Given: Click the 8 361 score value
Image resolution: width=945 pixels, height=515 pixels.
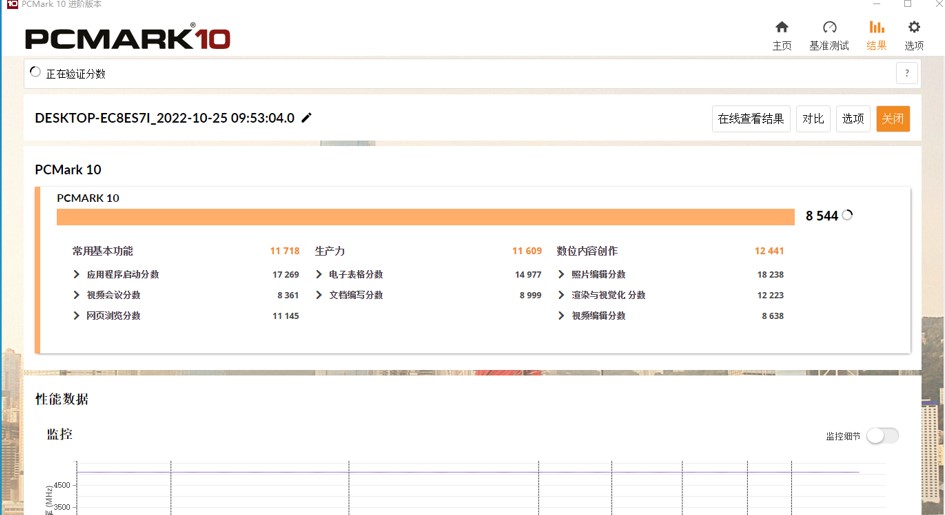Looking at the screenshot, I should point(288,295).
